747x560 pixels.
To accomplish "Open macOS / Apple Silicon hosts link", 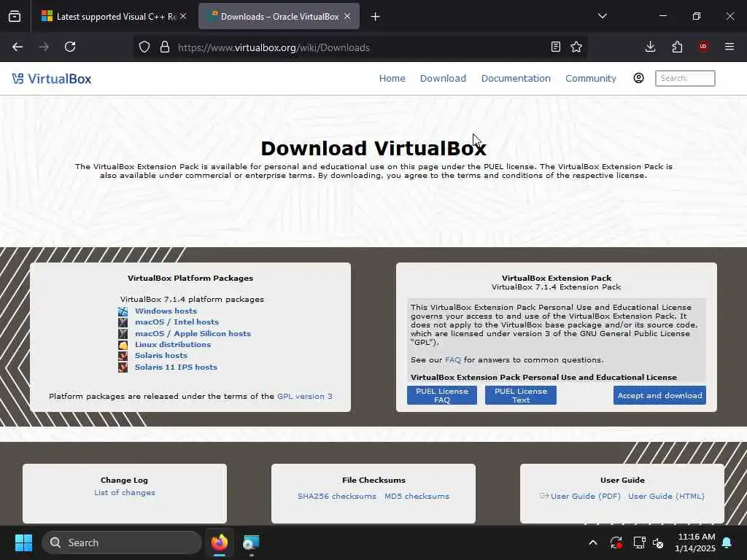I will coord(193,333).
